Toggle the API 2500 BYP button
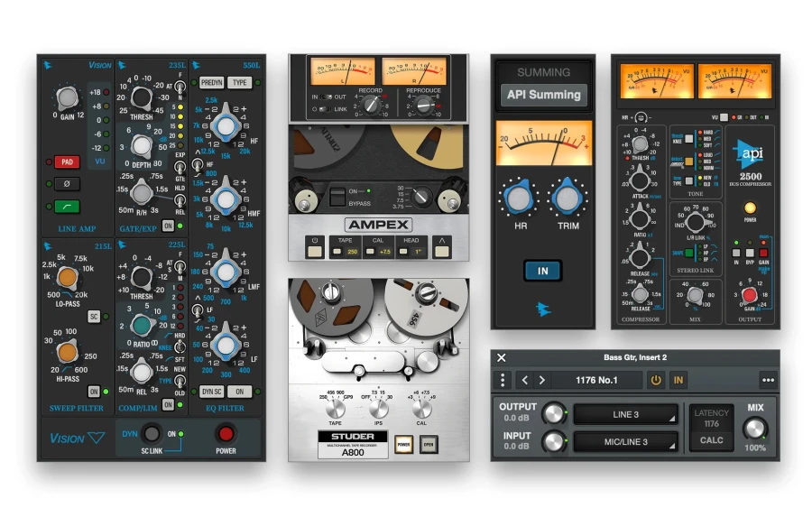 click(x=750, y=253)
